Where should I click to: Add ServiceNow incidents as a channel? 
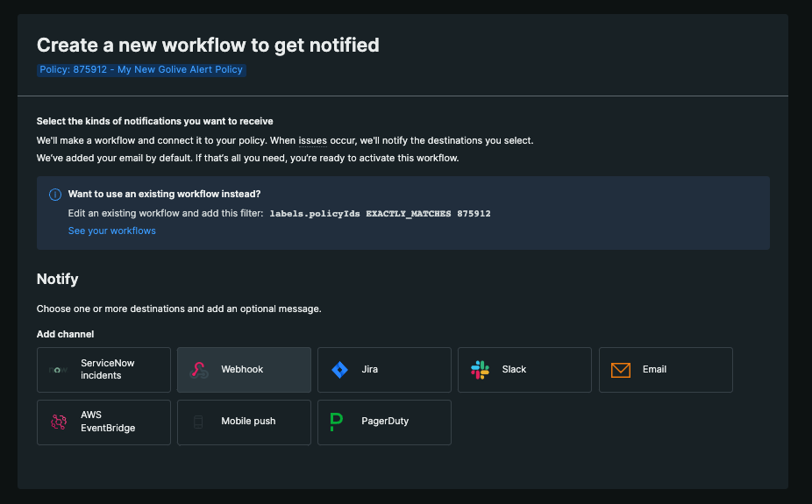point(108,369)
